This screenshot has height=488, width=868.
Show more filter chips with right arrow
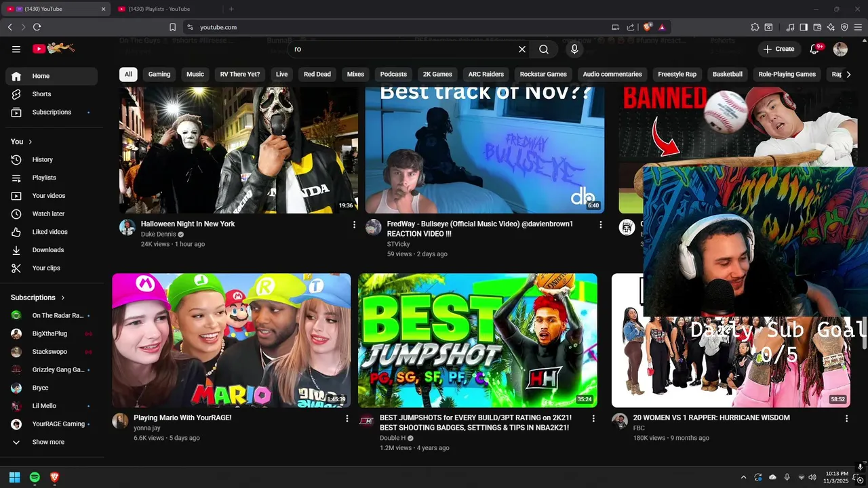(x=848, y=75)
